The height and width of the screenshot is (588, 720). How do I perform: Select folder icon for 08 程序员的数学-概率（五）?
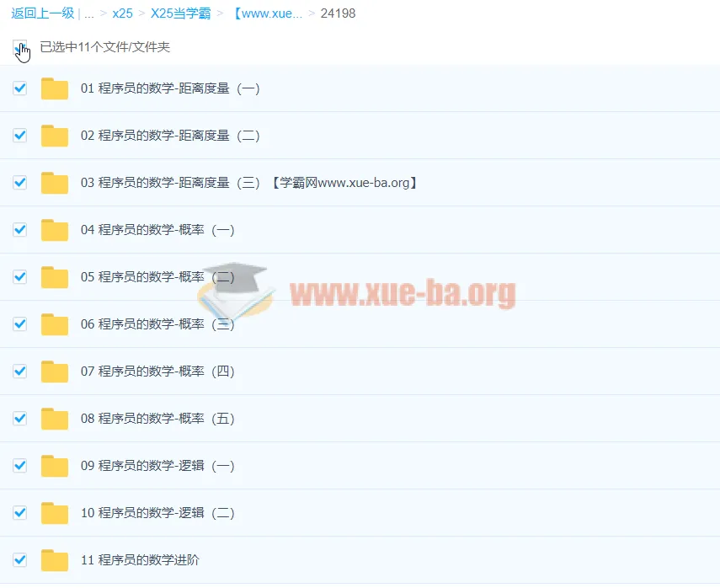(x=55, y=419)
